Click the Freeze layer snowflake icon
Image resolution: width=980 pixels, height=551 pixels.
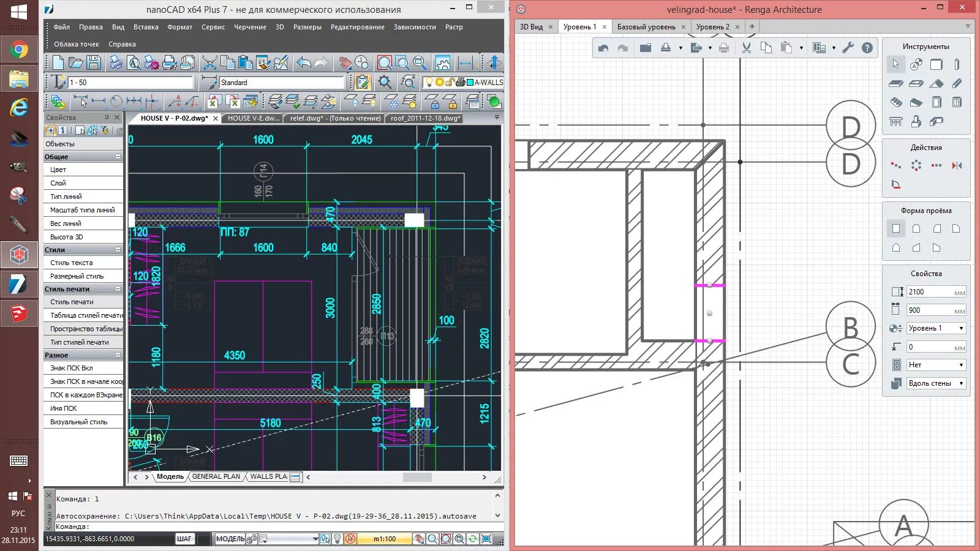(x=391, y=101)
